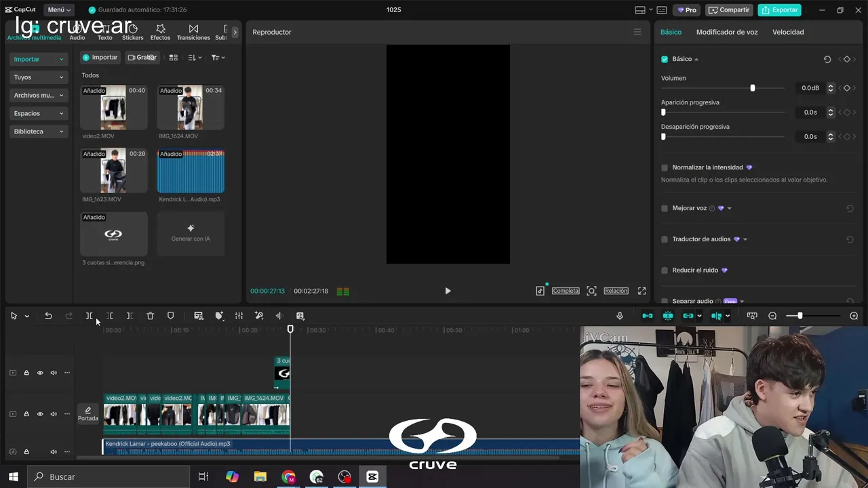868x488 pixels.
Task: Open the selection tool dropdown arrow
Action: (x=26, y=316)
